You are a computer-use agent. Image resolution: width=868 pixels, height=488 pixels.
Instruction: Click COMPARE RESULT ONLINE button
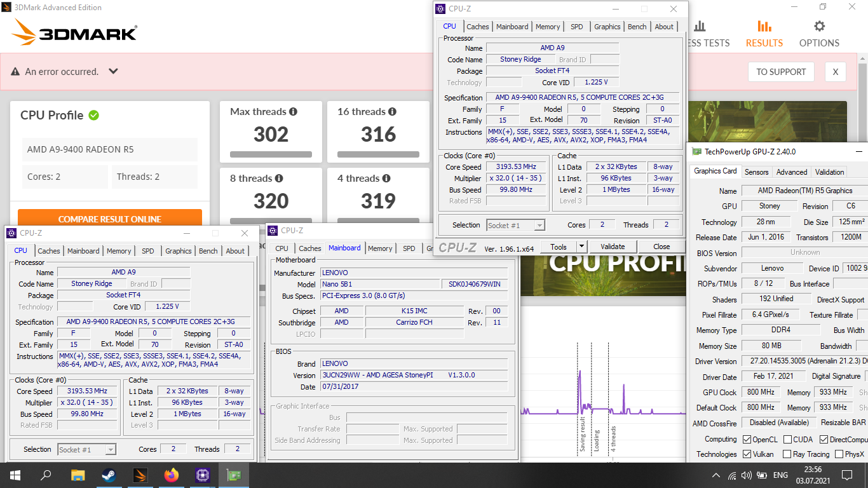pyautogui.click(x=110, y=218)
